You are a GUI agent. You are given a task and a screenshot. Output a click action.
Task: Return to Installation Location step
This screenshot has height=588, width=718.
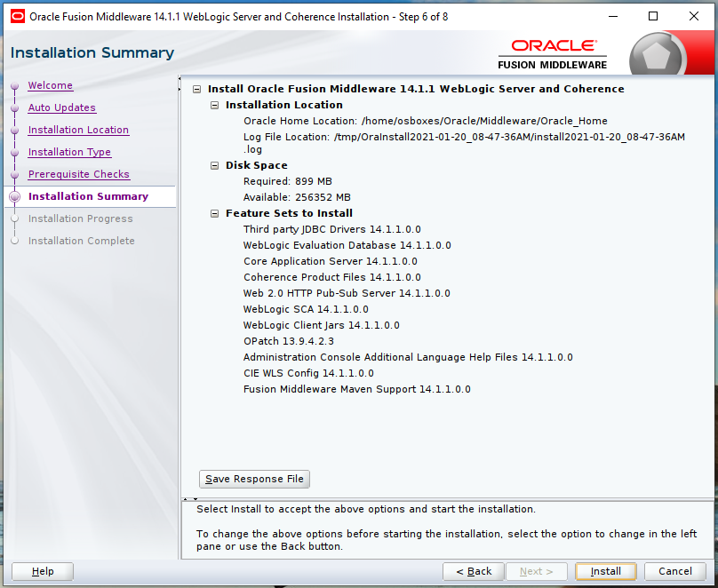78,130
